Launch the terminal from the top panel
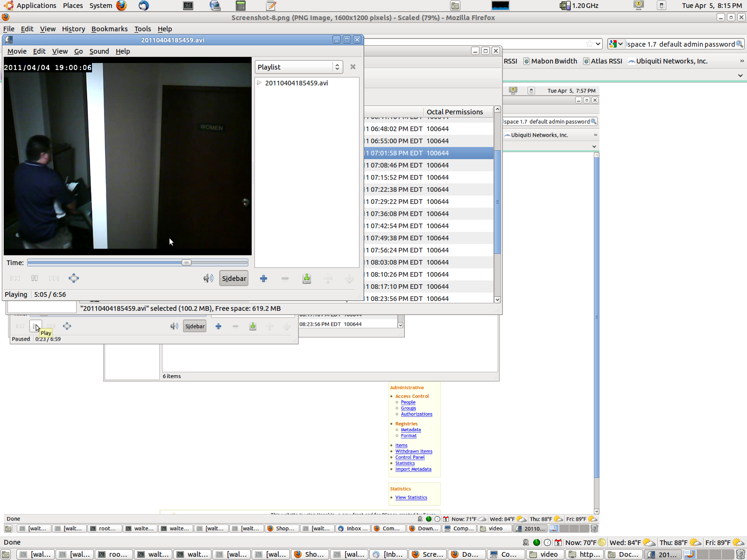Screen dimensions: 747x560 (x=188, y=6)
